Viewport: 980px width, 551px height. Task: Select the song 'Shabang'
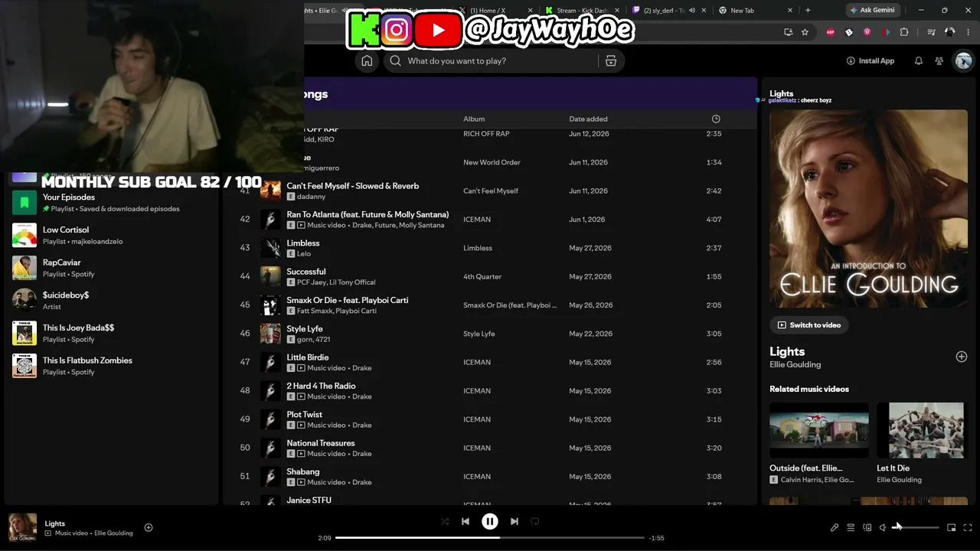pos(303,471)
